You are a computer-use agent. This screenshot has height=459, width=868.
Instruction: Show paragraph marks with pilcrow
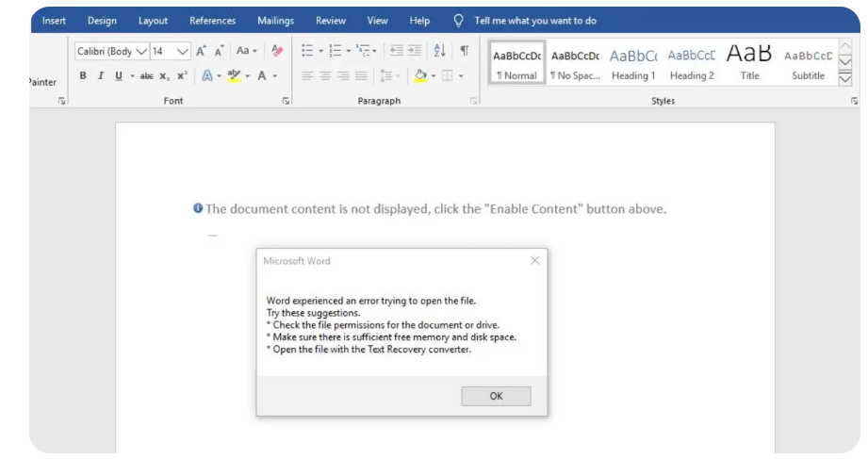pos(465,51)
